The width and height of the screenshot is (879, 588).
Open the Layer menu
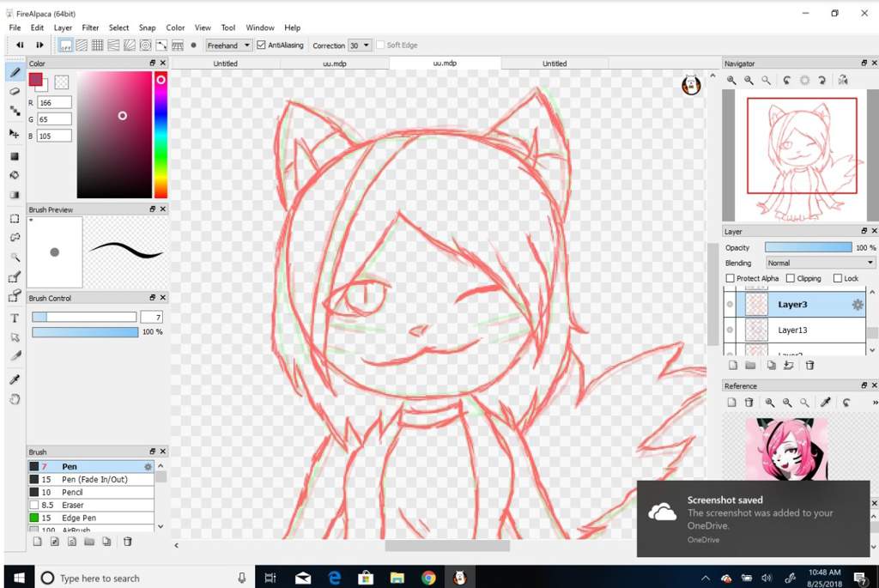tap(63, 27)
